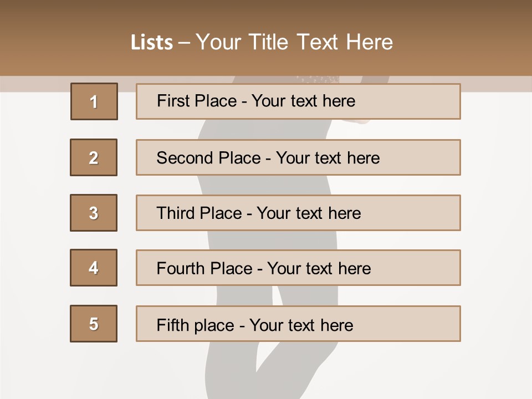Click the word 'Second' in the list
Image resolution: width=532 pixels, height=399 pixels.
pyautogui.click(x=185, y=158)
